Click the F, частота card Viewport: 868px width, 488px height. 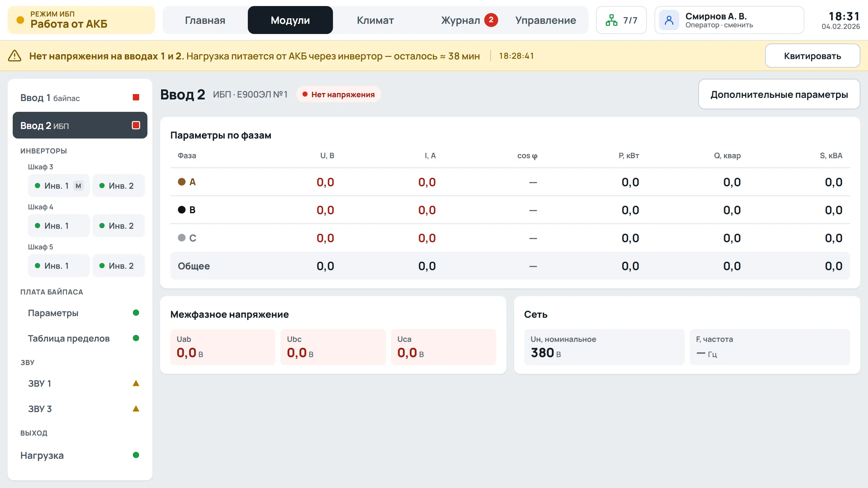tap(770, 347)
